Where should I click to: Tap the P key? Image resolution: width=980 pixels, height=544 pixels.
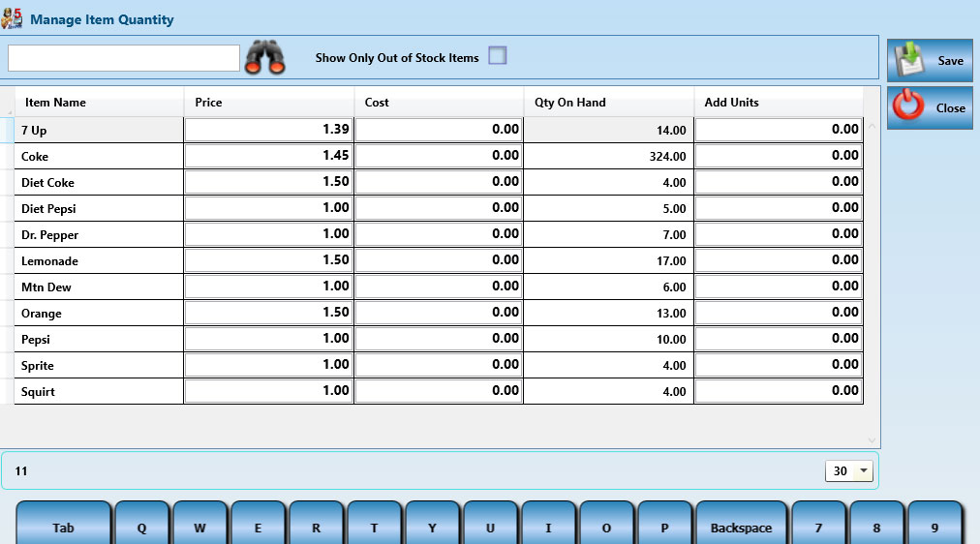point(665,524)
